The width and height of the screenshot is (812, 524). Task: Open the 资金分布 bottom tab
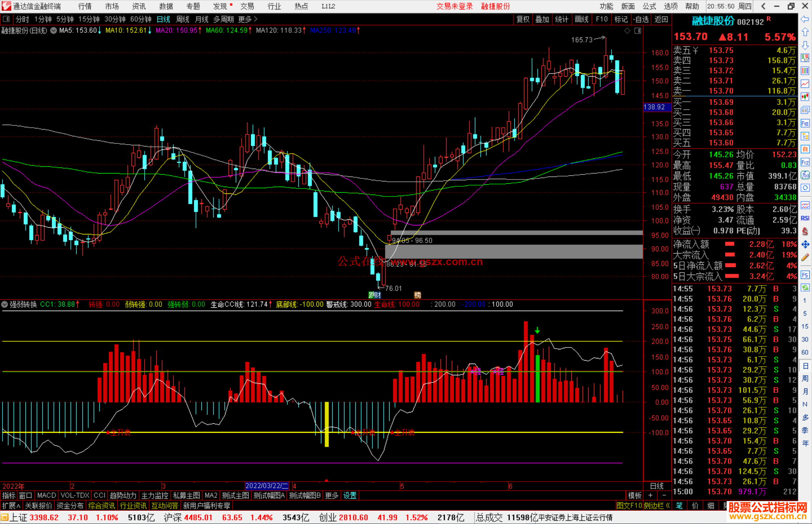click(70, 506)
